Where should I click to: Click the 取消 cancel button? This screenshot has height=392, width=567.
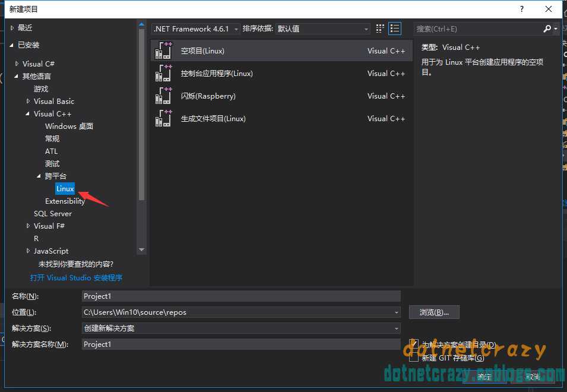point(533,377)
